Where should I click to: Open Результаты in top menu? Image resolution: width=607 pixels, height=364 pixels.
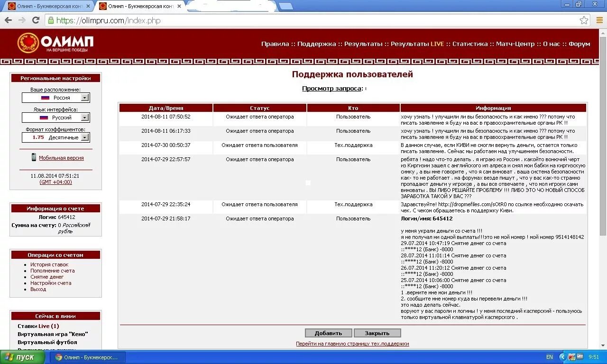363,44
